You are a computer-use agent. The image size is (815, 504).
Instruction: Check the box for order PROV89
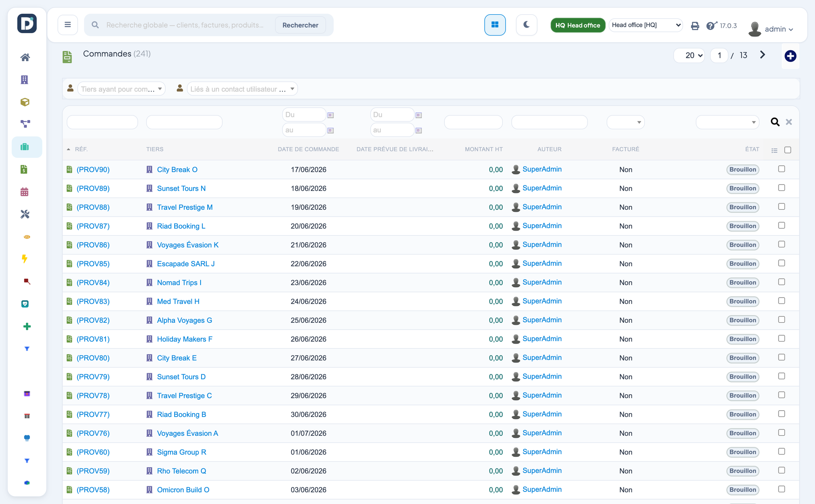(x=781, y=188)
